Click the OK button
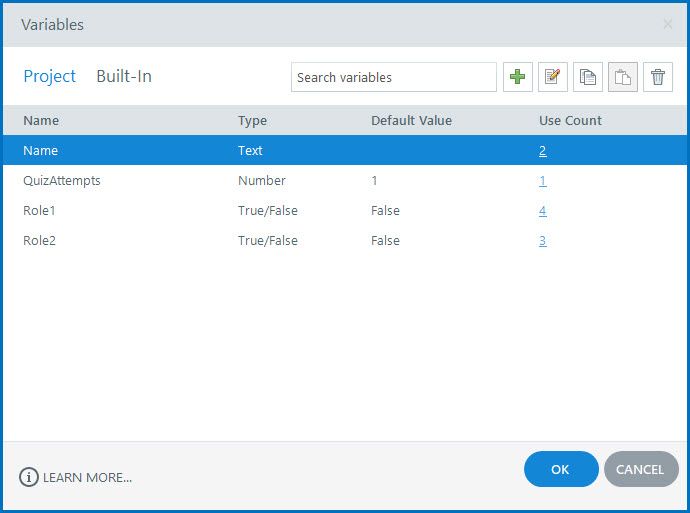 (560, 469)
